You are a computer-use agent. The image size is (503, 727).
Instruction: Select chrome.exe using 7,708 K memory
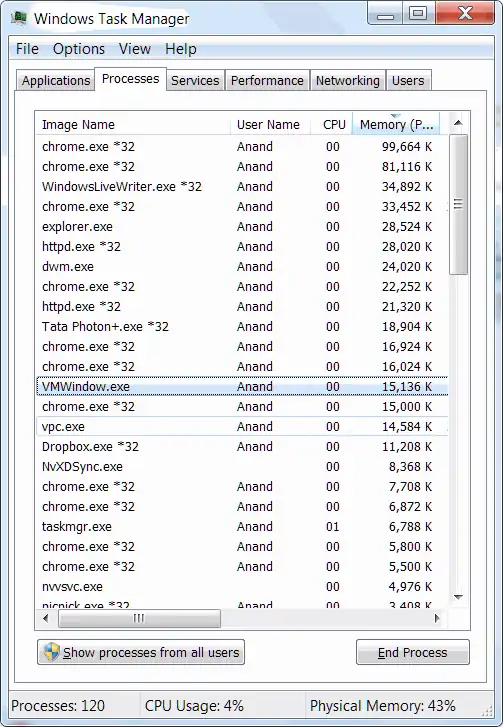242,486
